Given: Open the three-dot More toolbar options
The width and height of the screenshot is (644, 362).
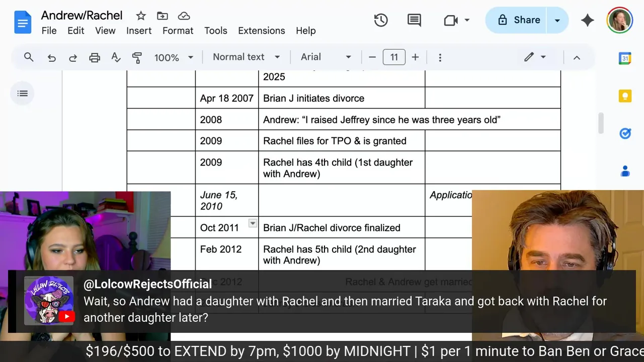Looking at the screenshot, I should pos(440,57).
